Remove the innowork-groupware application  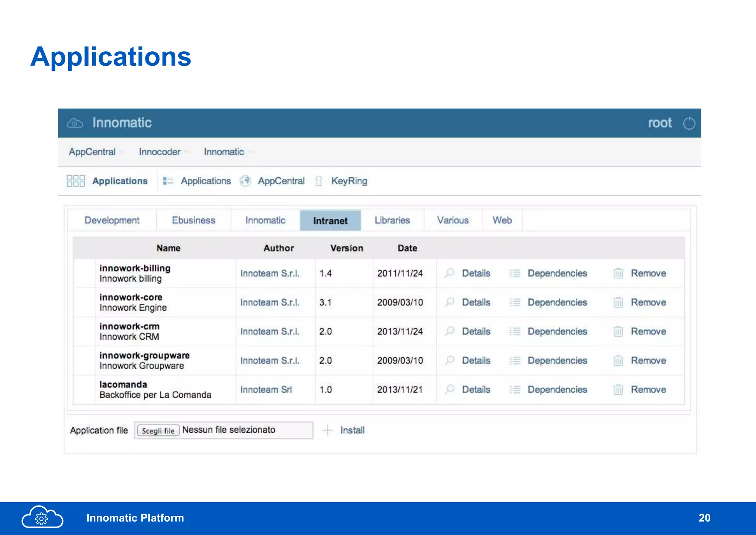(x=648, y=360)
